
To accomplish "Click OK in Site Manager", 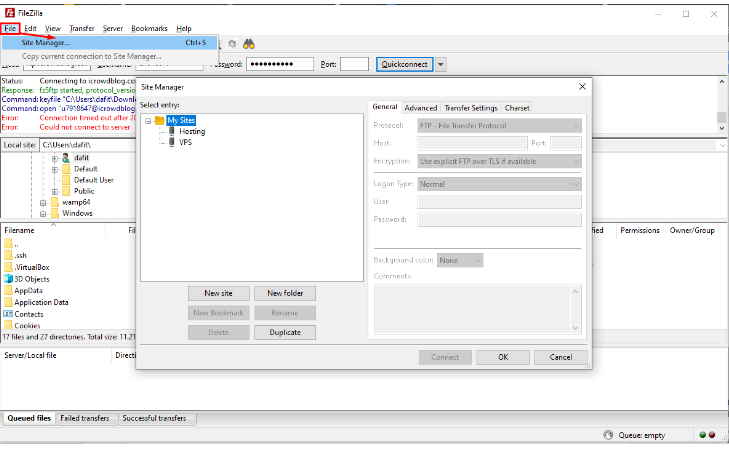I will tap(503, 357).
